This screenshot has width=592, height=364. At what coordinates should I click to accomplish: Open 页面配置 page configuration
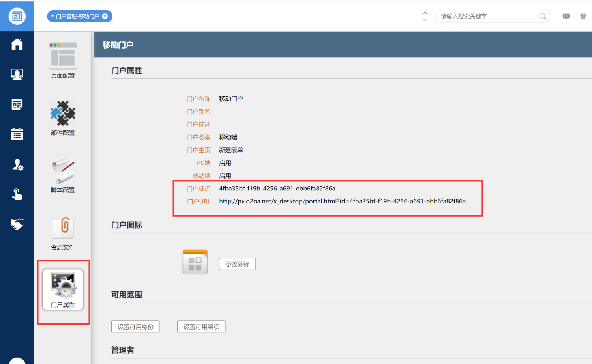(63, 61)
